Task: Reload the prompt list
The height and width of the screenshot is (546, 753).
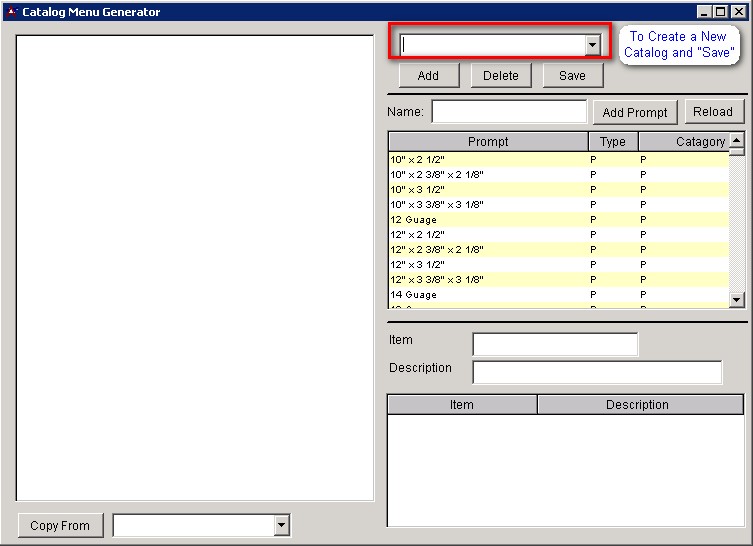Action: pyautogui.click(x=713, y=112)
